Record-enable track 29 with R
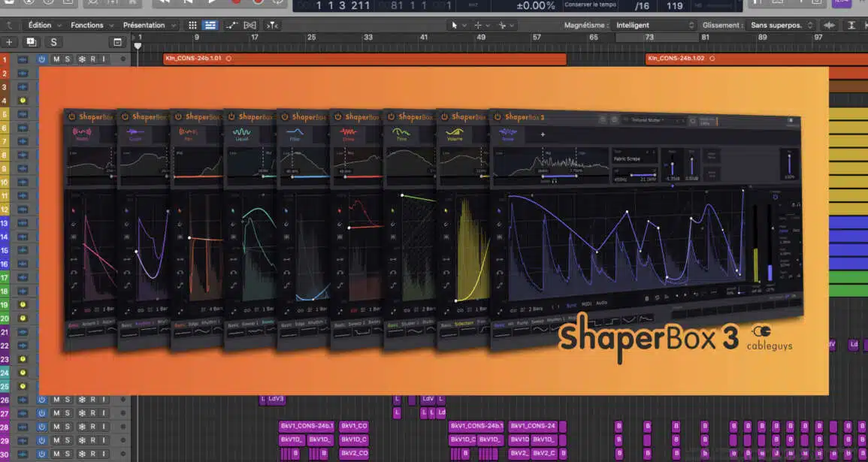The height and width of the screenshot is (462, 868). (93, 440)
